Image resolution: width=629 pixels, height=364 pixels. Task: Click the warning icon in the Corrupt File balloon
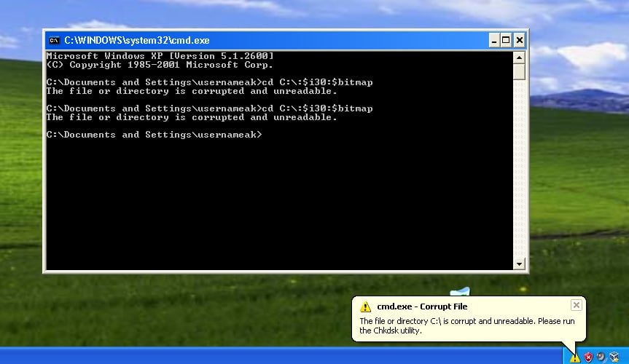365,307
